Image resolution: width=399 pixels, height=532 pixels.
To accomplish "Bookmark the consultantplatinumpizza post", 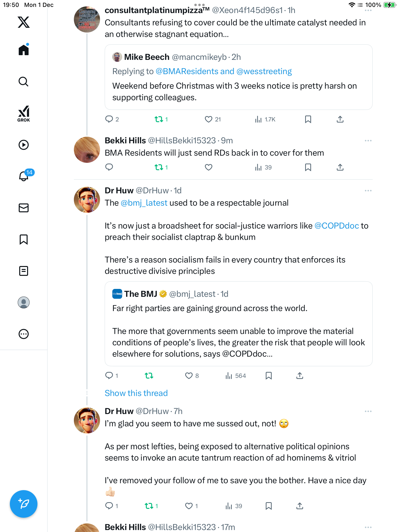I will point(308,119).
